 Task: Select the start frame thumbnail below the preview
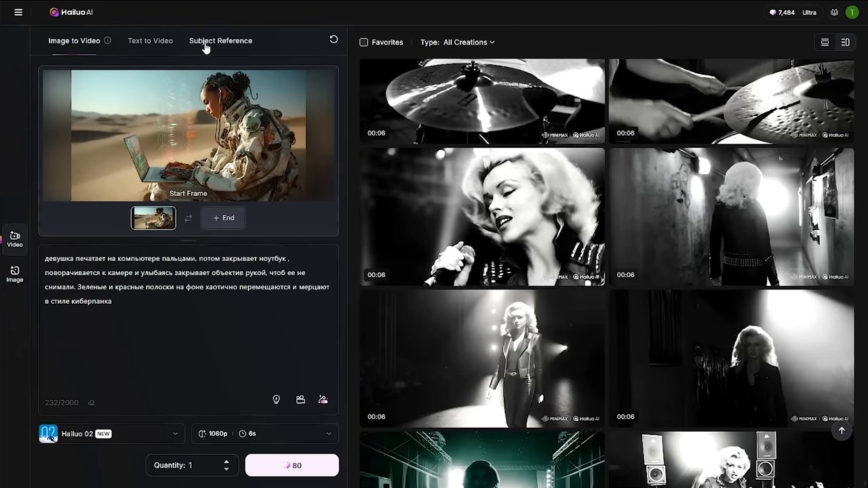click(x=153, y=218)
